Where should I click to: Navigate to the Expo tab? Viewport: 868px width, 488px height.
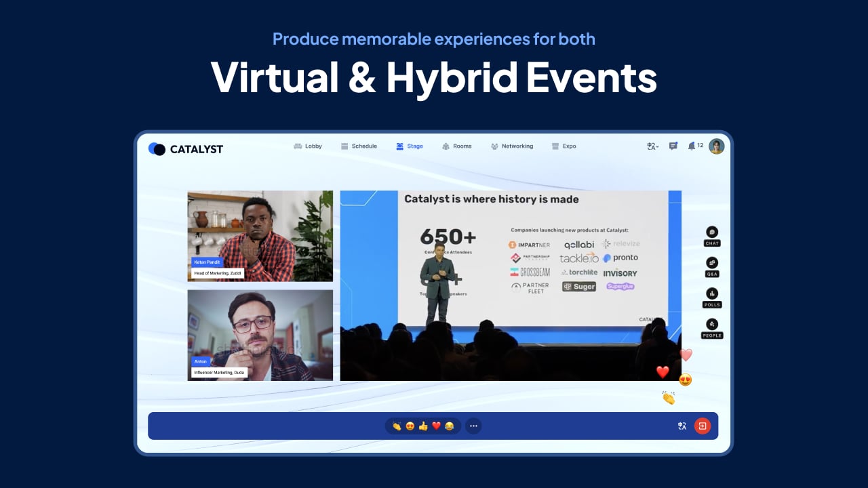click(564, 146)
